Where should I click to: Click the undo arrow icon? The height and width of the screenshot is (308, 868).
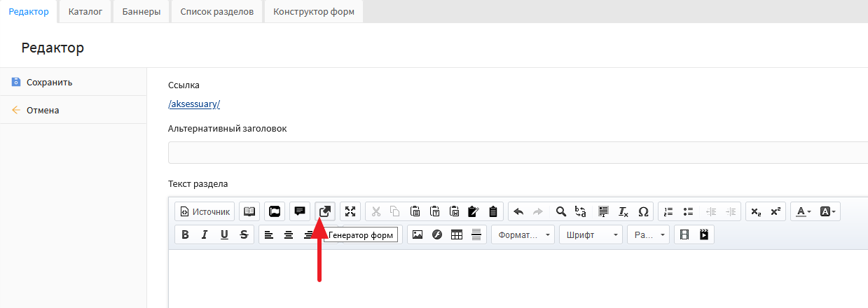(x=518, y=211)
